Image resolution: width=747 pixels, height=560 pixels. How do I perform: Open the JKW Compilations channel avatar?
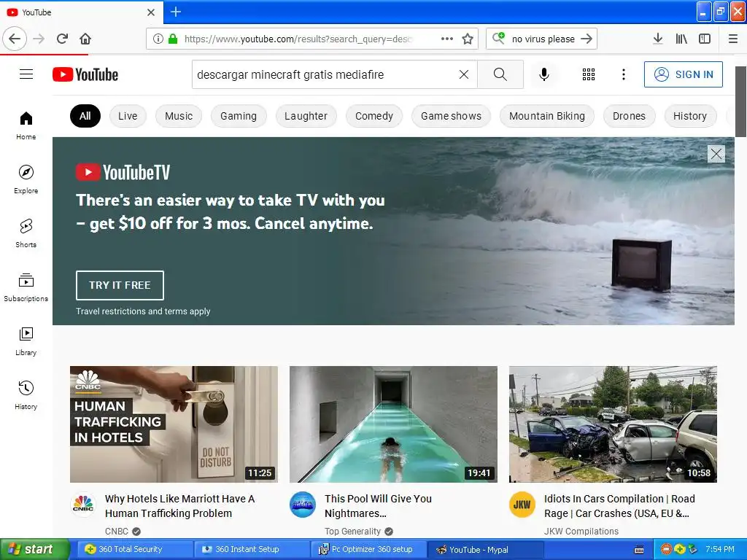522,505
